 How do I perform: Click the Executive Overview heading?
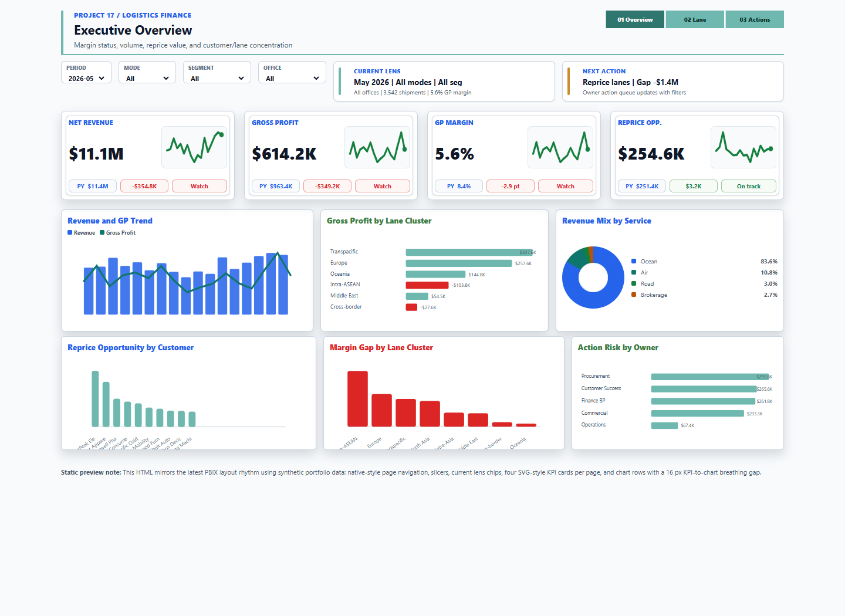click(x=133, y=31)
